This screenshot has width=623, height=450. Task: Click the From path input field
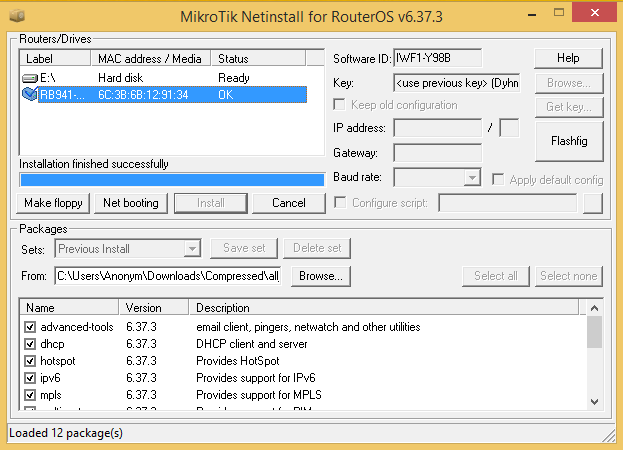tap(168, 276)
